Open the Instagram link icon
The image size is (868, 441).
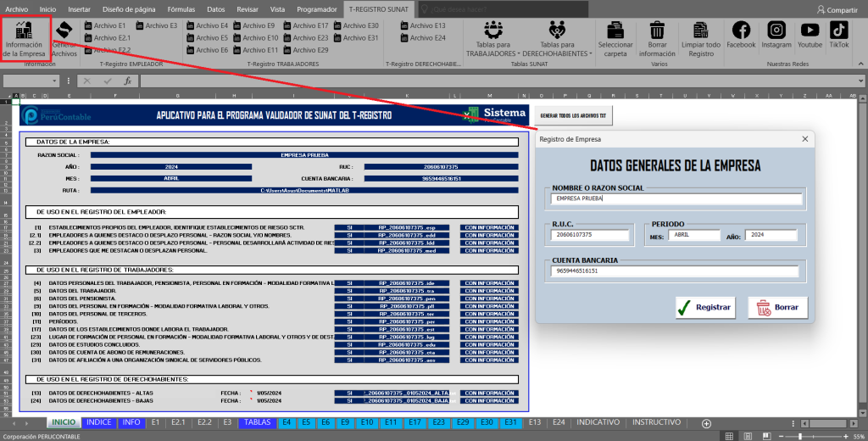click(776, 35)
